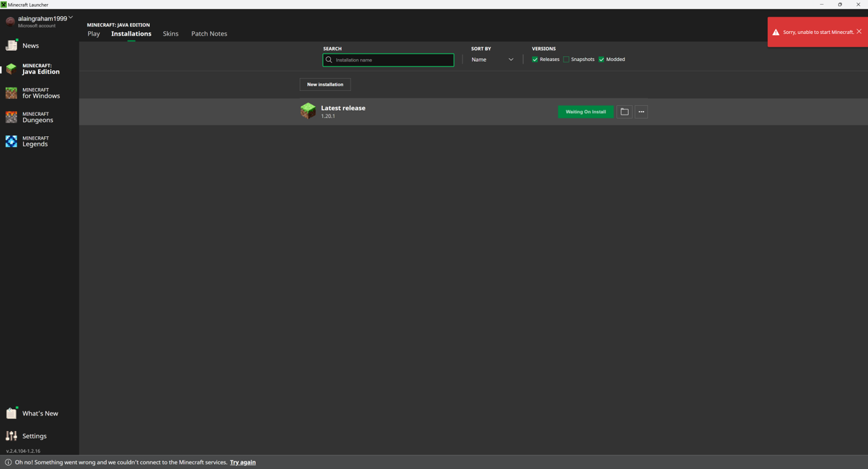Click the warning triangle in the error banner
Screen dimensions: 868x469
coord(776,32)
